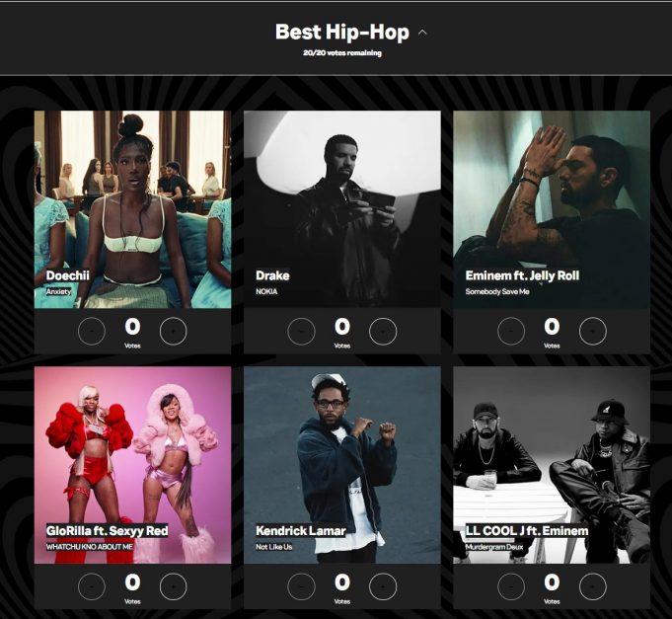Increase votes for Eminem ft. Jelly Roll
The image size is (672, 619).
[593, 331]
